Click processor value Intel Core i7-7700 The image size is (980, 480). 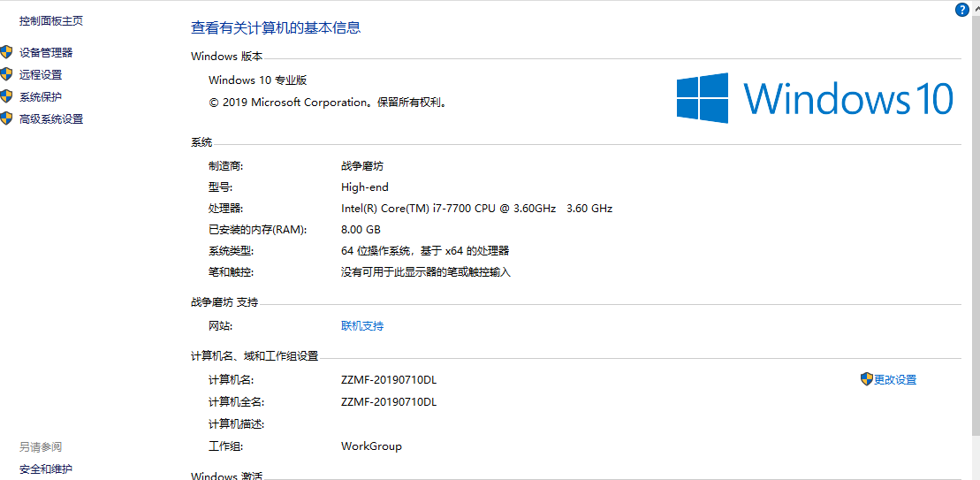(x=477, y=208)
